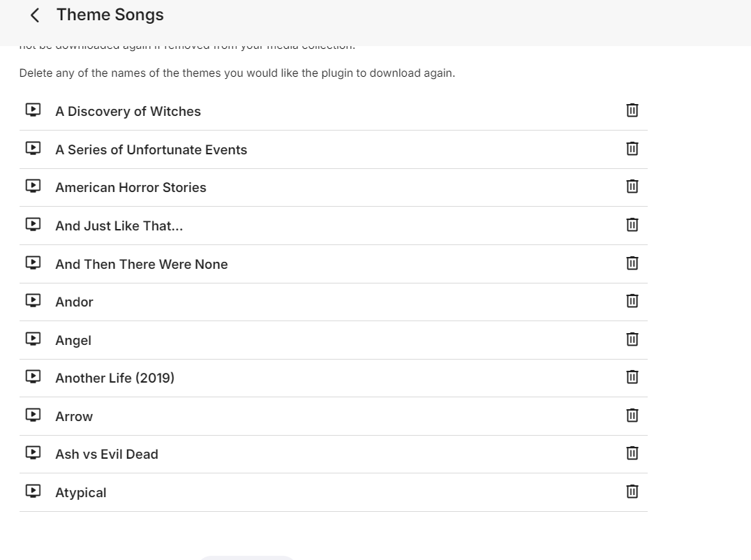Screen dimensions: 751x560
Task: Click the Another Life (2019) entry name
Action: pos(114,378)
